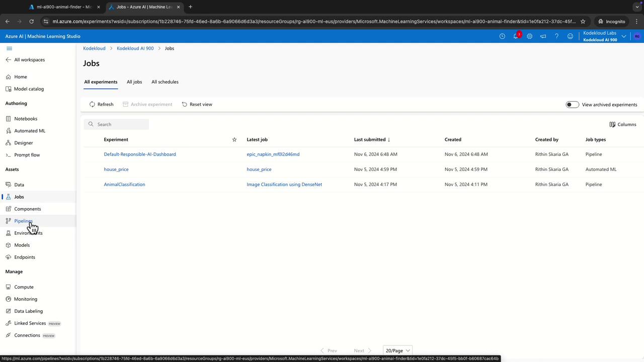Click the All workspaces back arrow icon
Viewport: 644px width, 362px height.
(x=8, y=60)
